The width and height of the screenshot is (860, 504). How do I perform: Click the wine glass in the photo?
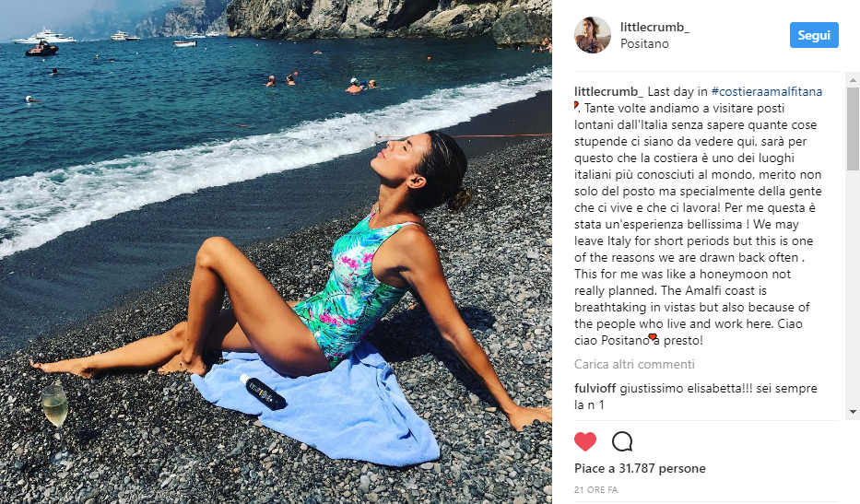(x=55, y=422)
